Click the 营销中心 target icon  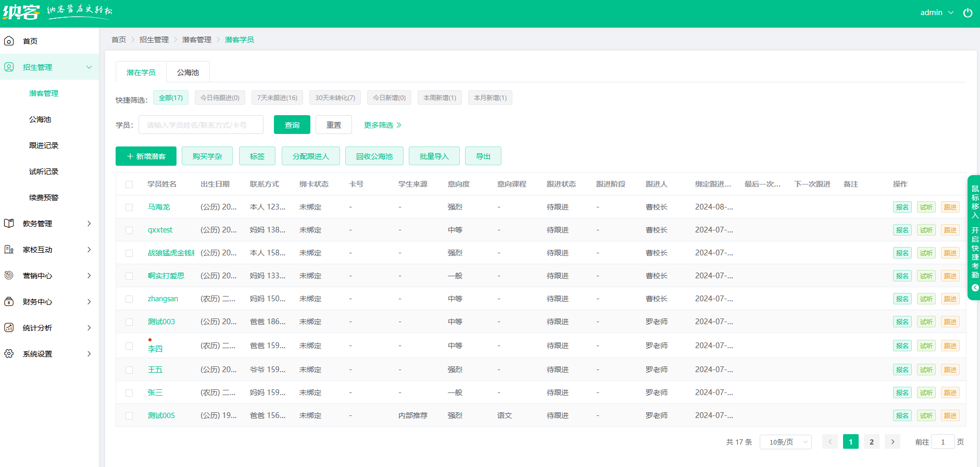click(9, 275)
